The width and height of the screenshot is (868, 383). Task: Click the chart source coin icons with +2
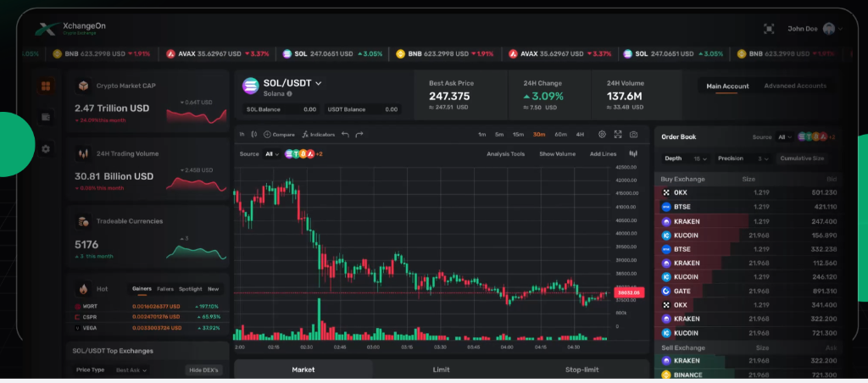tap(303, 154)
